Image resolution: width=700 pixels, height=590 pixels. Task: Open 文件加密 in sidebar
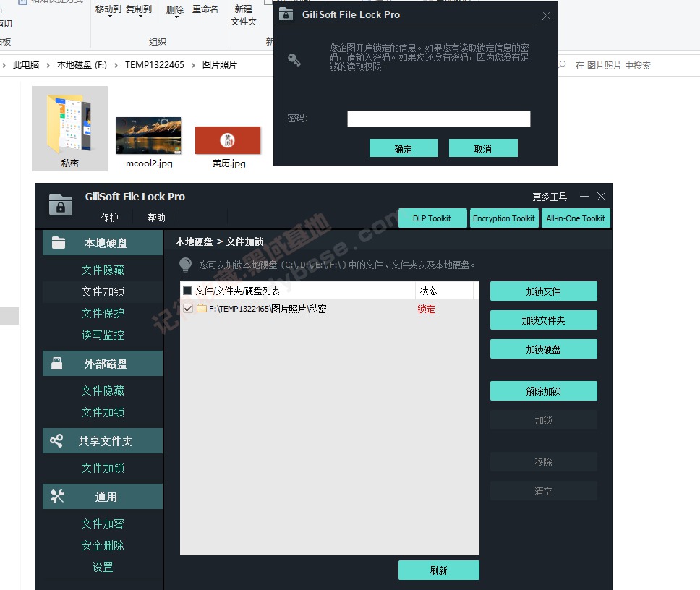click(x=103, y=523)
